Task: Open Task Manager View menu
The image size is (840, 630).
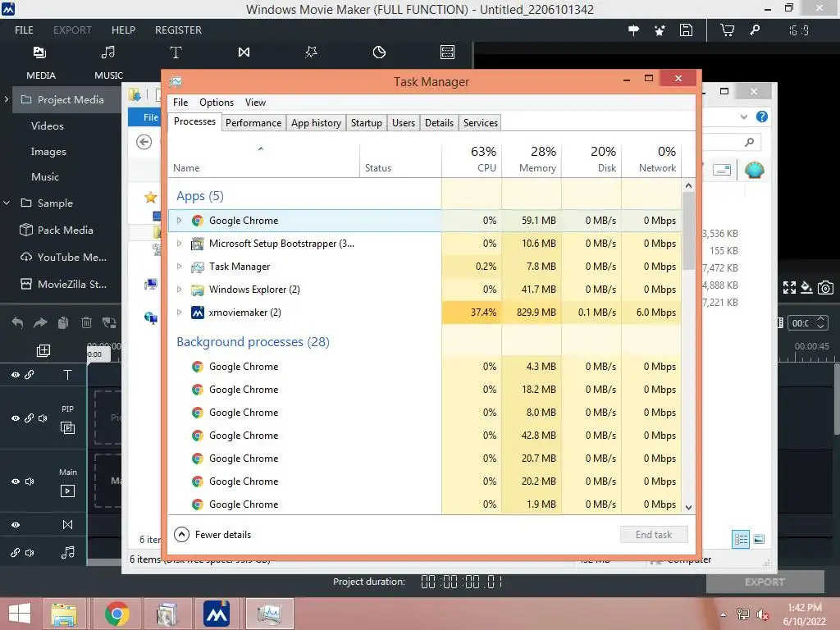Action: click(x=256, y=103)
